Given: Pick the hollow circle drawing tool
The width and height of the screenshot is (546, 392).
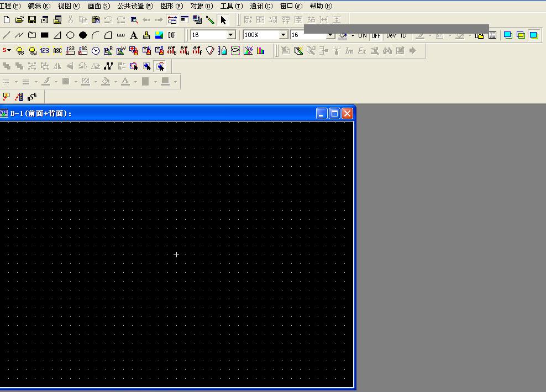Looking at the screenshot, I should tap(70, 35).
